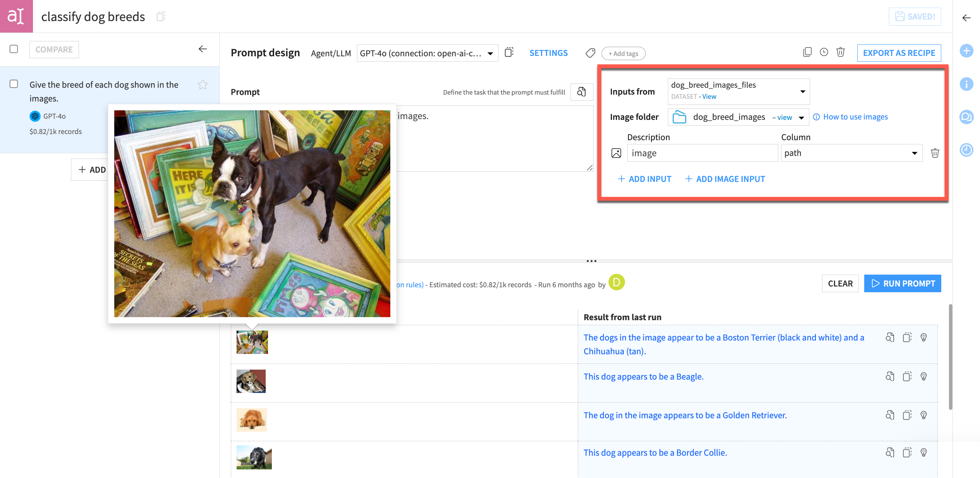Duplicate the prompt using the copy icon
Viewport: 980px width, 478px height.
tap(807, 52)
